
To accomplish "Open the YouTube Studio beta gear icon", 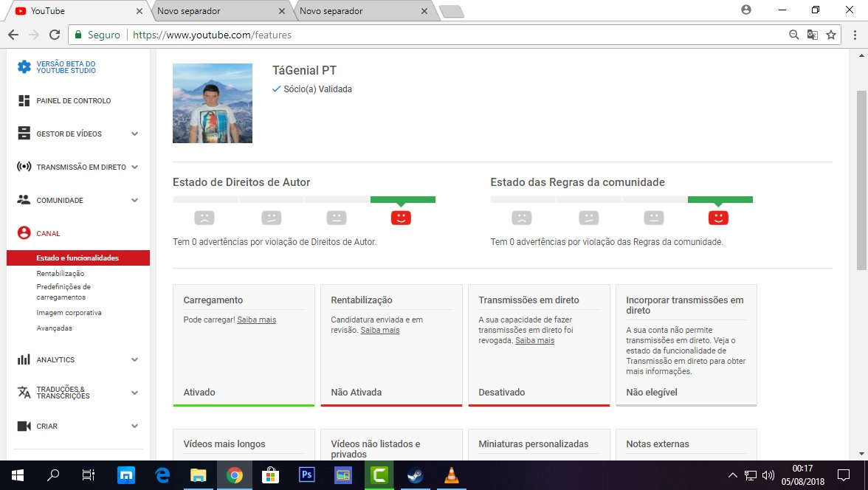I will pyautogui.click(x=24, y=67).
